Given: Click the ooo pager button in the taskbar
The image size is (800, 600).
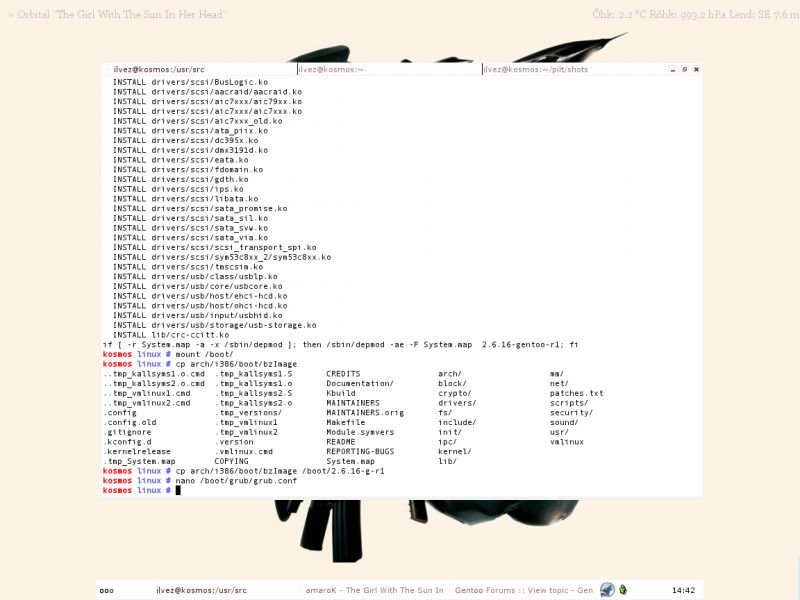Looking at the screenshot, I should pyautogui.click(x=107, y=590).
